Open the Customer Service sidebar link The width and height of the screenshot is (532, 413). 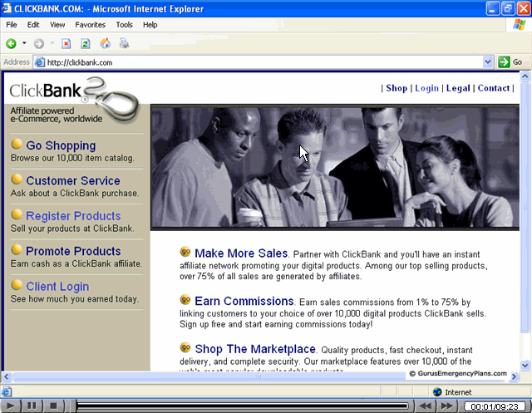(x=73, y=180)
